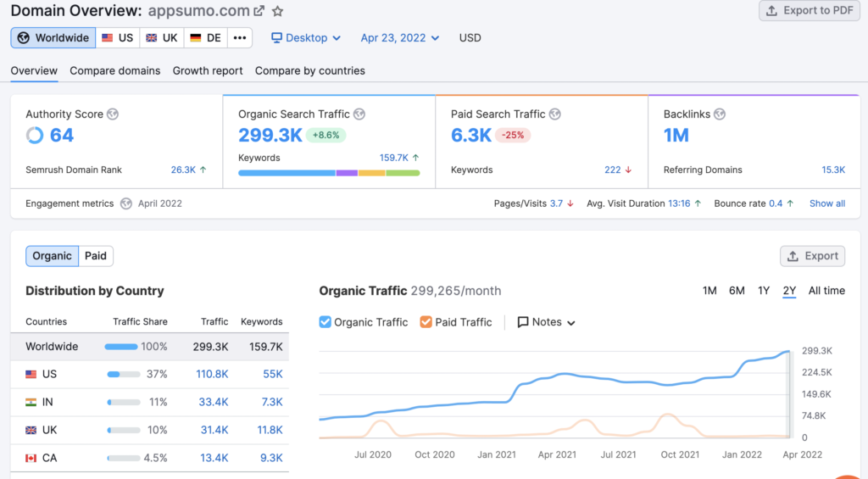Click Authority Score value 64
Viewport: 868px width, 479px height.
61,135
